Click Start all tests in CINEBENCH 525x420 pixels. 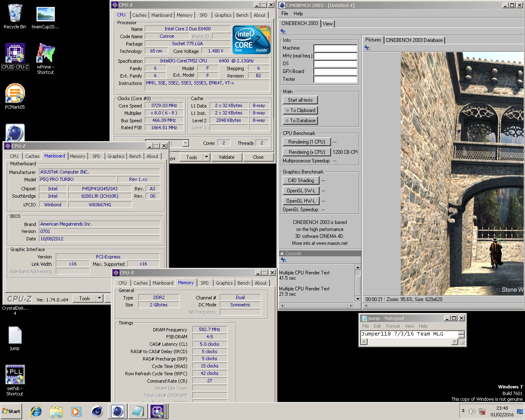(x=300, y=100)
